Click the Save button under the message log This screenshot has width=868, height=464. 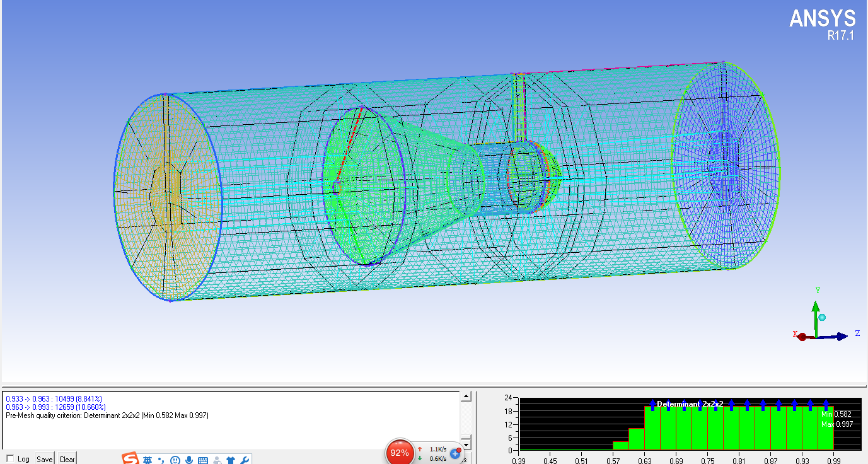(44, 459)
